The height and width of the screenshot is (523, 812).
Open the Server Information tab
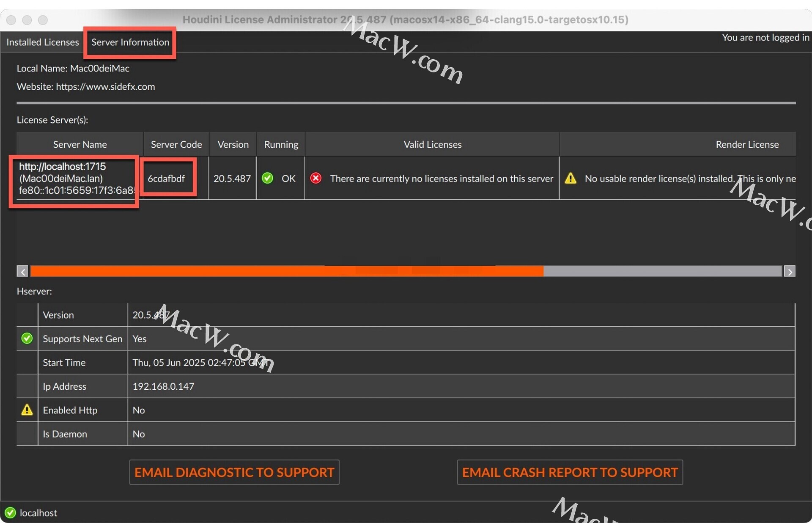click(130, 42)
